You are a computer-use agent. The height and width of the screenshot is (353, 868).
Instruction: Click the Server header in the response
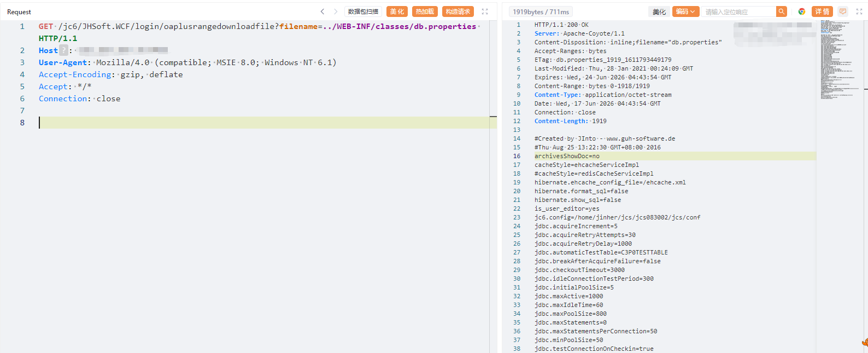click(547, 33)
